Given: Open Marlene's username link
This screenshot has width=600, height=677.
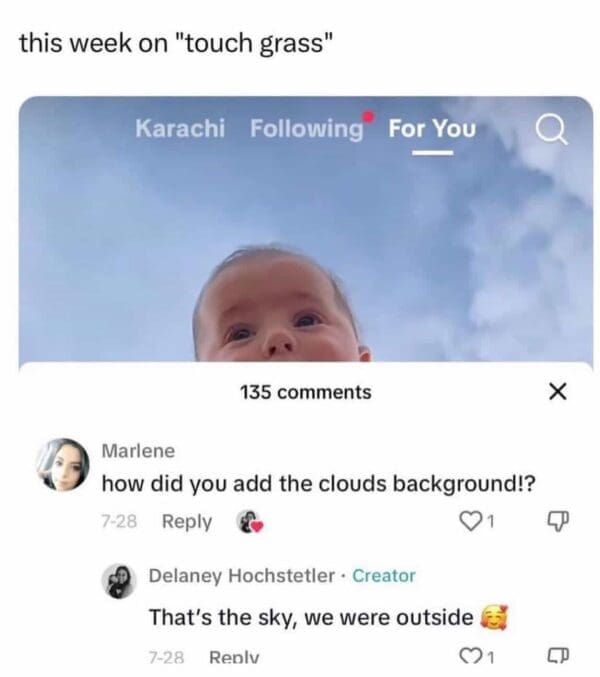Looking at the screenshot, I should [138, 451].
